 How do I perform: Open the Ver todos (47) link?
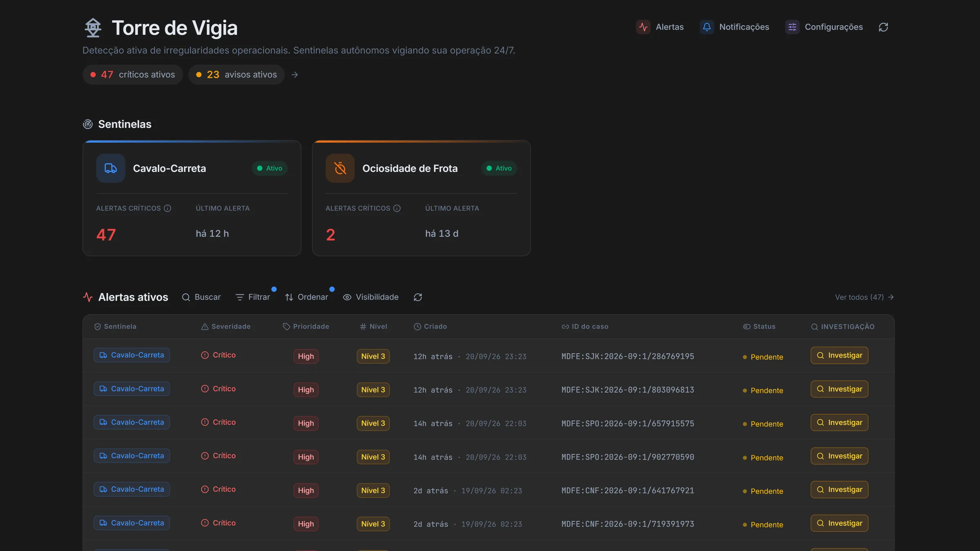click(x=864, y=297)
